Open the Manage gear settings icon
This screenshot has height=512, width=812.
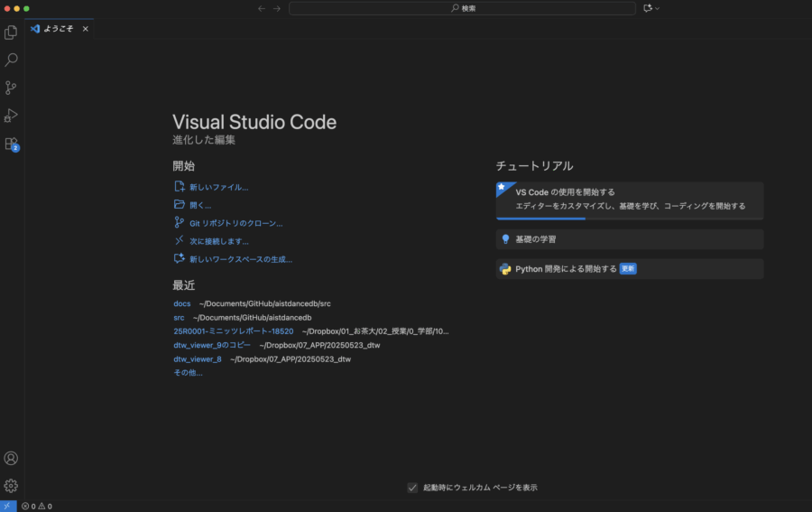tap(11, 486)
